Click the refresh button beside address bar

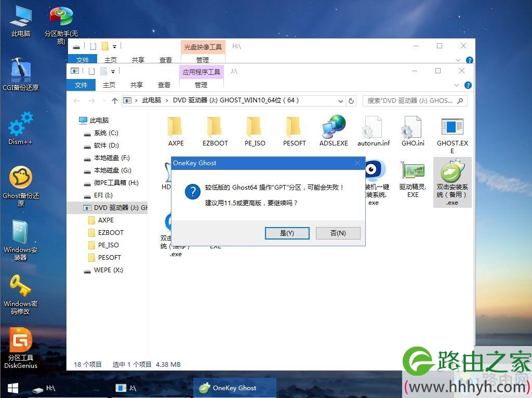(x=351, y=101)
